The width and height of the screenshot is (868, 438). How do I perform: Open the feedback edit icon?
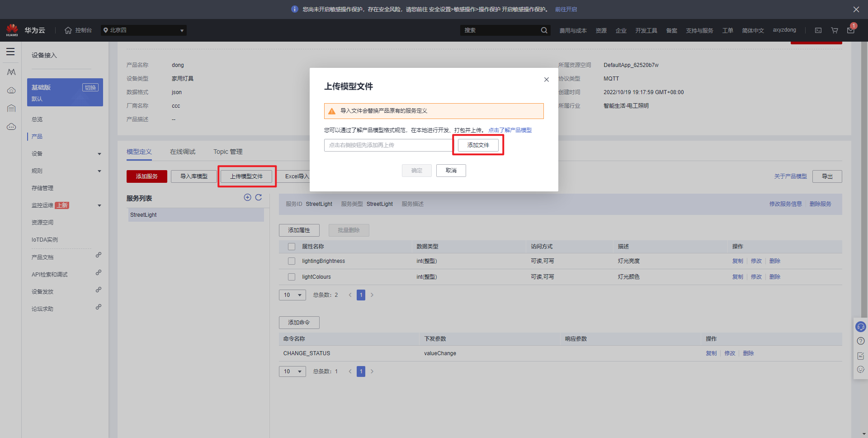pyautogui.click(x=861, y=356)
